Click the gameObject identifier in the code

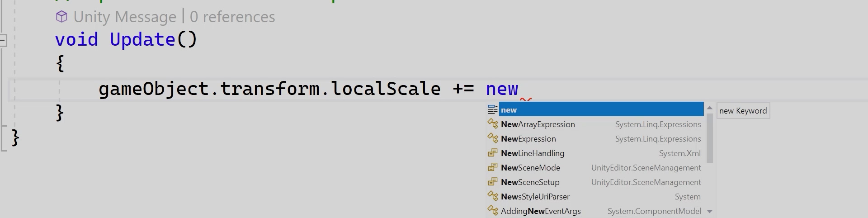point(154,89)
